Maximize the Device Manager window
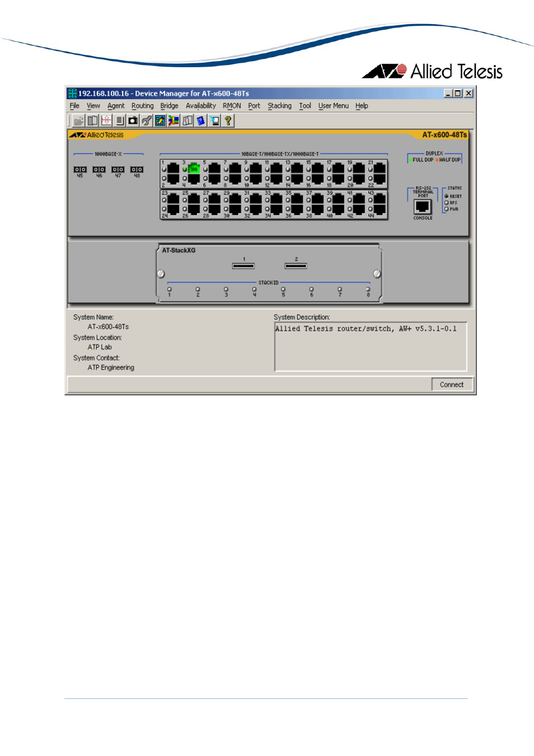This screenshot has width=534, height=756. click(458, 94)
